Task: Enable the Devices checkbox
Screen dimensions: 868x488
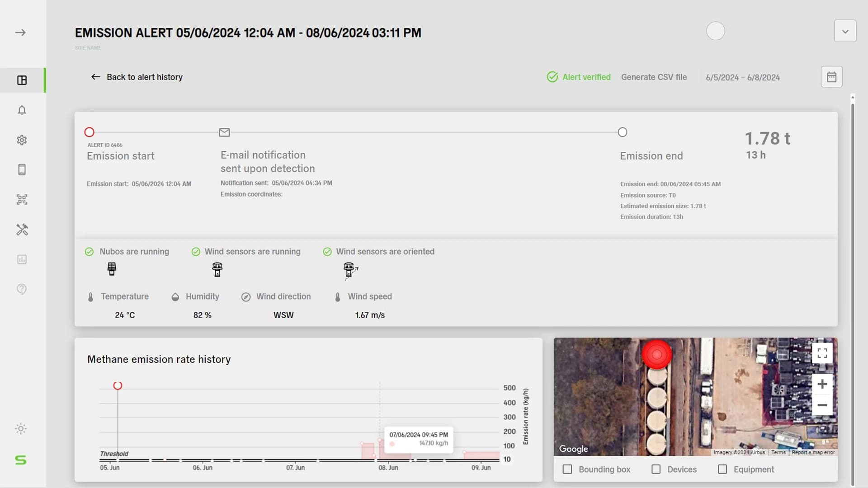Action: tap(656, 469)
